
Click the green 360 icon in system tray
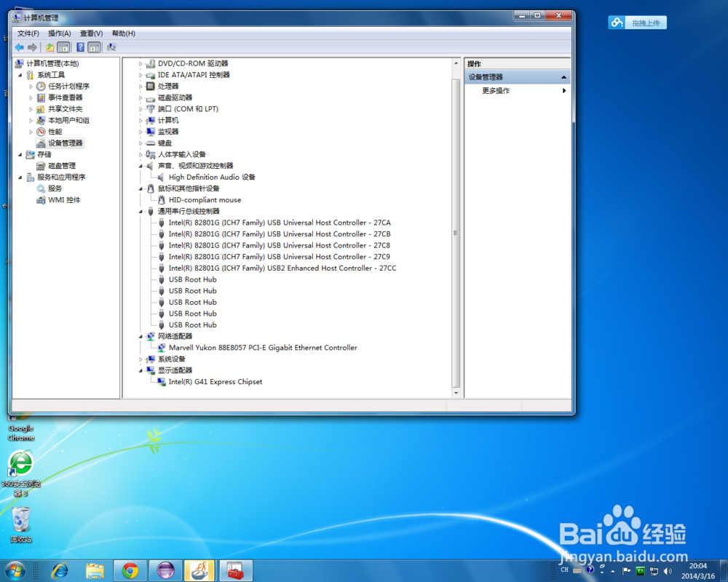[640, 572]
